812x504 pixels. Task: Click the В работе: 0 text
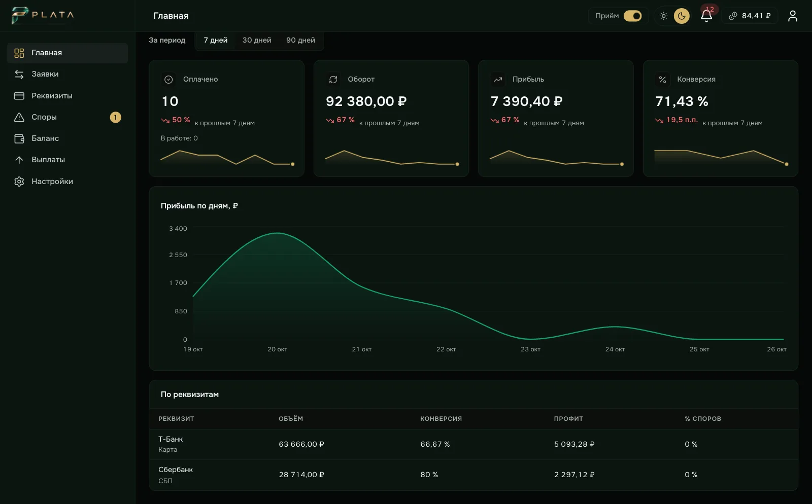pyautogui.click(x=179, y=138)
